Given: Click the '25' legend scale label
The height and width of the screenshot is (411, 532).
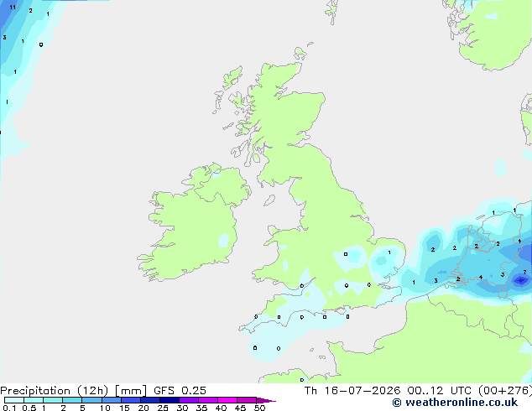Looking at the screenshot, I should click(163, 408).
